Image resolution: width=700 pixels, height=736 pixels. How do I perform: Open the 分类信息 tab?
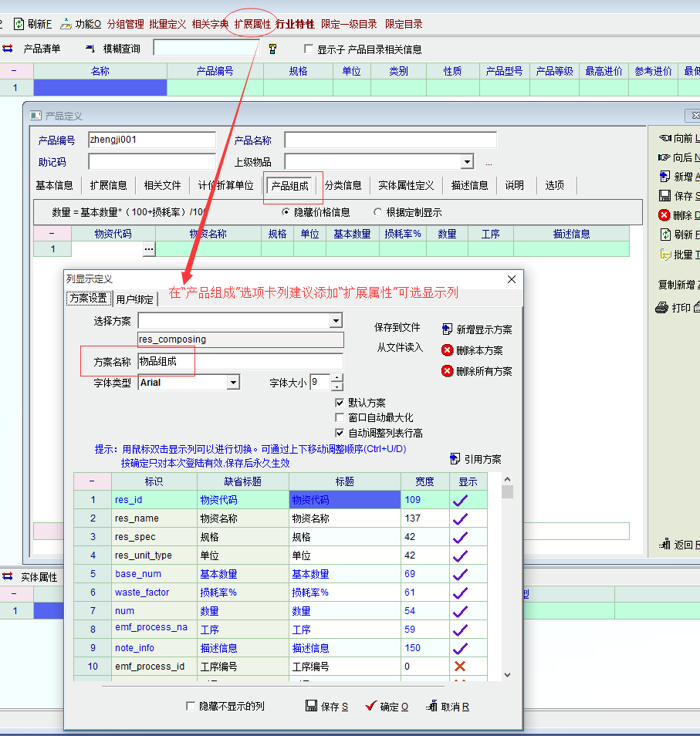[343, 185]
